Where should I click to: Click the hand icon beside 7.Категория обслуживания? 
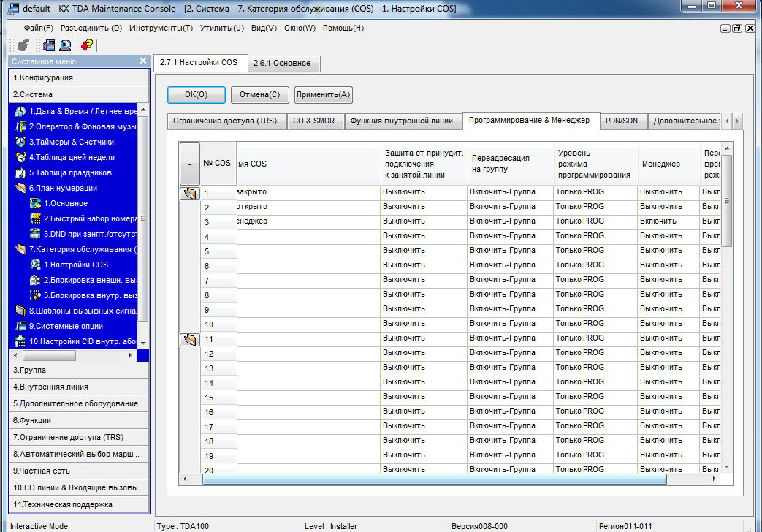click(x=20, y=249)
